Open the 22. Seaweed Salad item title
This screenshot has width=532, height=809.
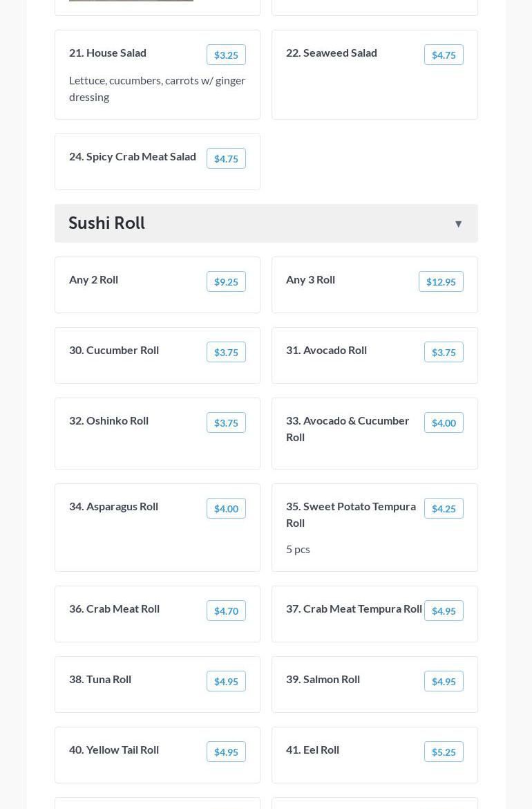(x=332, y=53)
